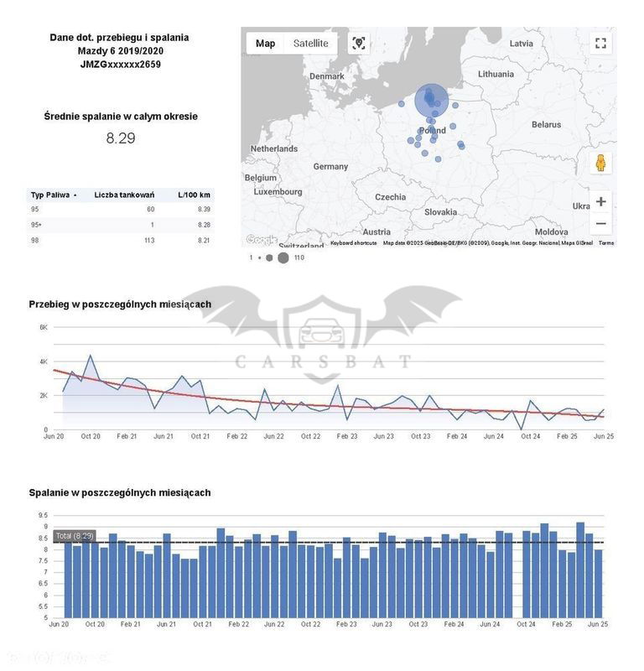Open Keyboard shortcuts on the map

pyautogui.click(x=353, y=243)
